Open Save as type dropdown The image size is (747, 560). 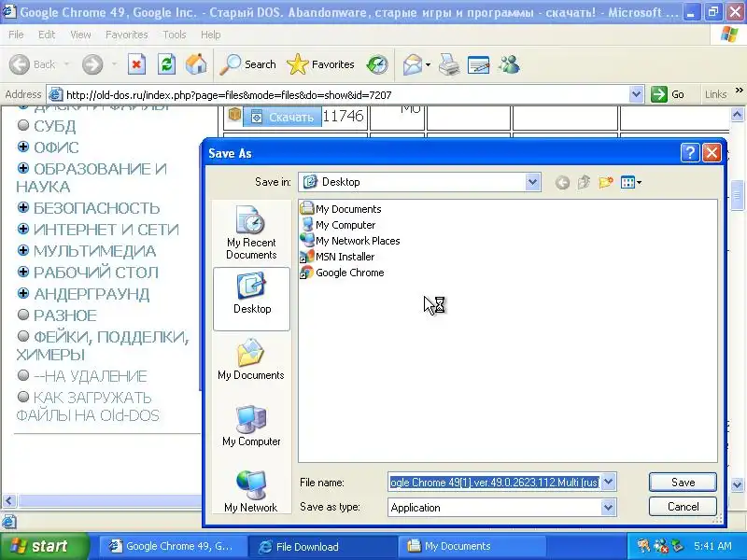pyautogui.click(x=609, y=507)
